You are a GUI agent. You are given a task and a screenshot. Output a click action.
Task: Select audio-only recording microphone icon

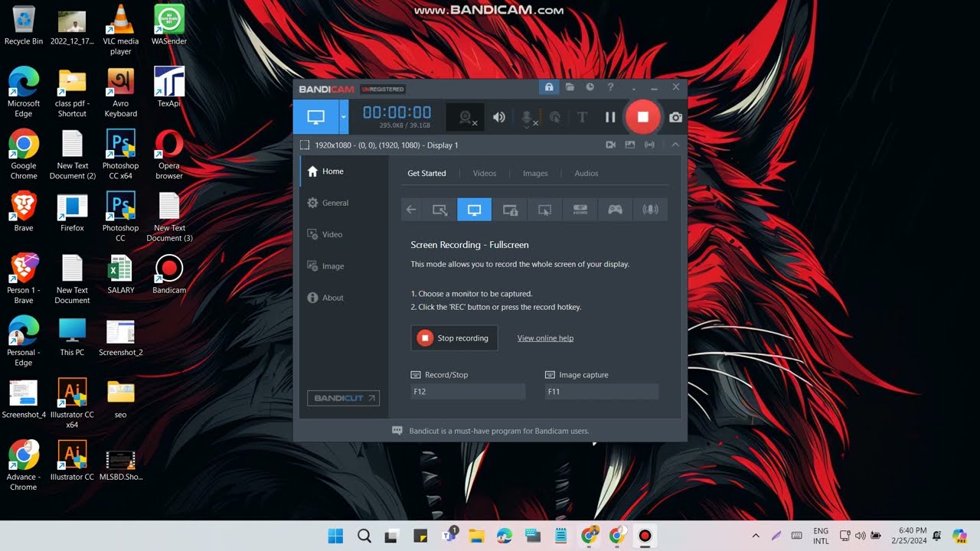coord(650,210)
